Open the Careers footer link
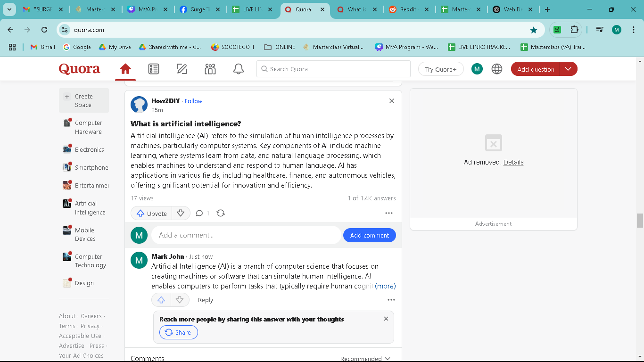 91,316
